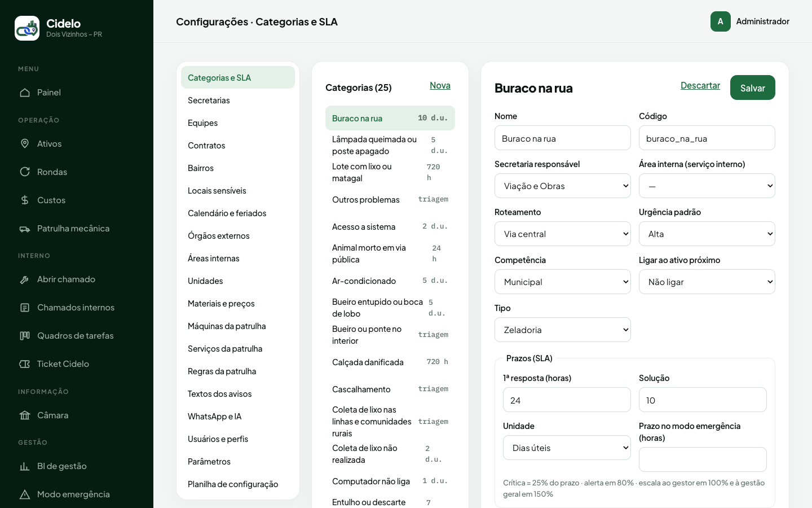Click Nova to add a category
812x508 pixels.
pos(440,85)
